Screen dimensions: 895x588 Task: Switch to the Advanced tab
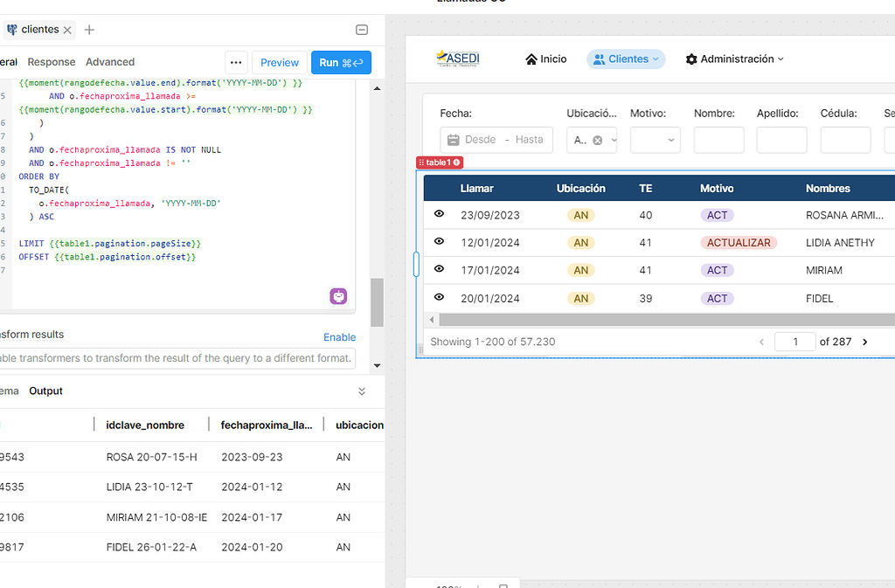point(110,62)
